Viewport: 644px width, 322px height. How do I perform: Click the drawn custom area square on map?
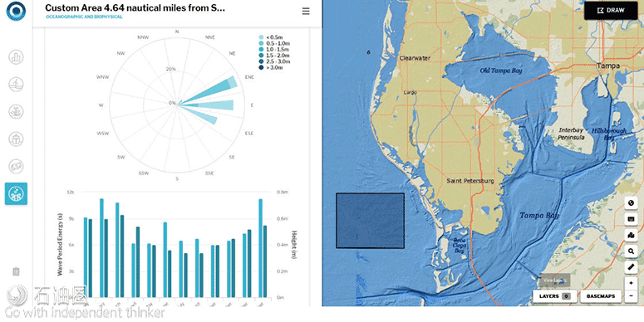pos(370,221)
